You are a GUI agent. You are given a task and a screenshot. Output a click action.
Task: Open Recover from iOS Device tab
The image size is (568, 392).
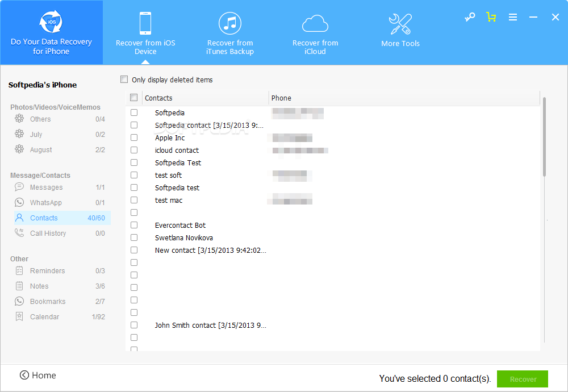pos(145,34)
